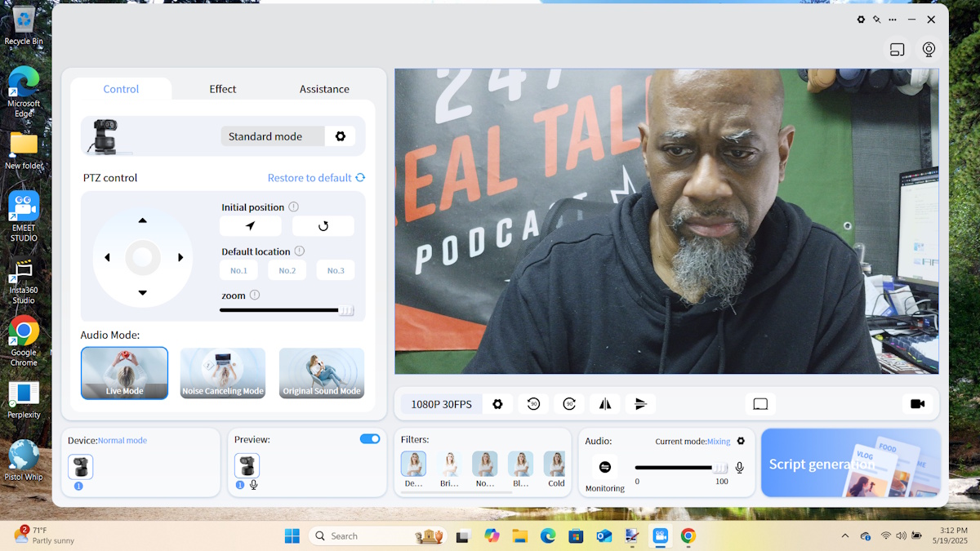Reset initial position with the circular arrow button

click(x=323, y=226)
